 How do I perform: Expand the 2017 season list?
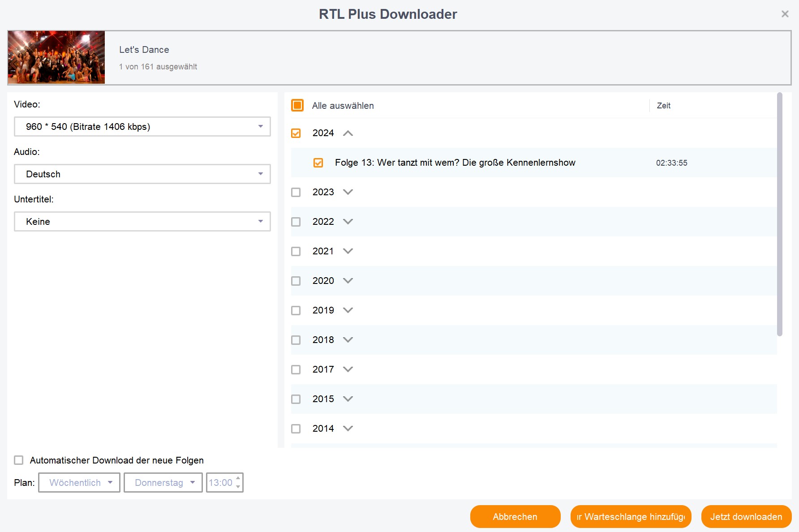[348, 369]
